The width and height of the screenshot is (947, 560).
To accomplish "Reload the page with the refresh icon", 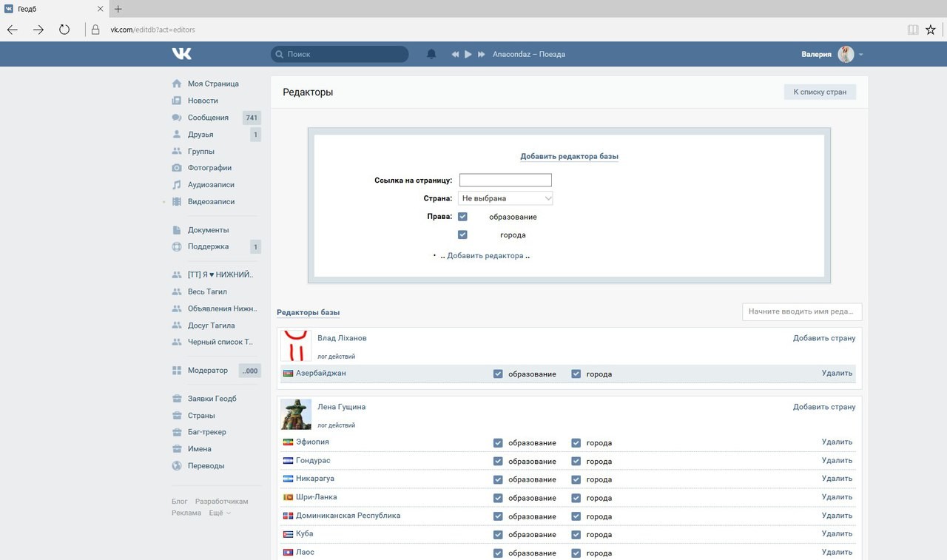I will (x=64, y=30).
